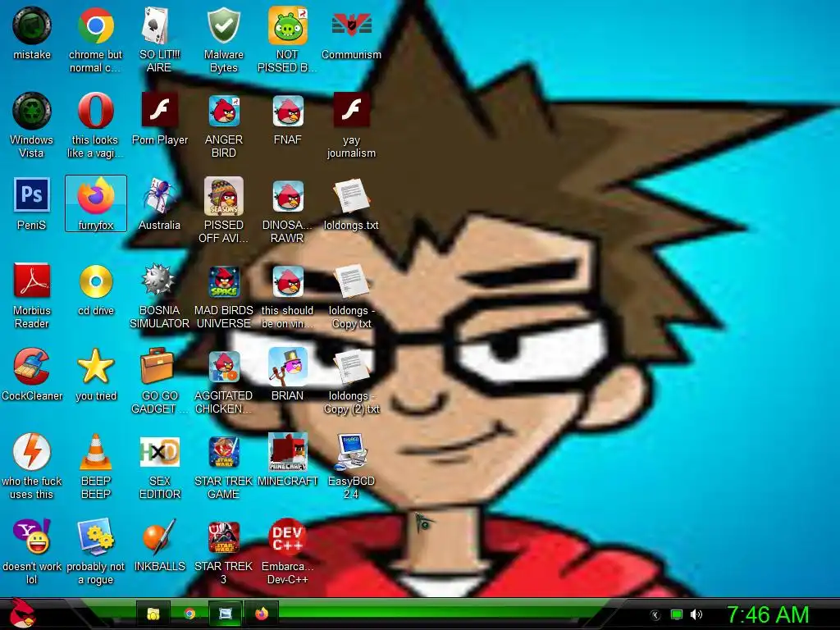Select the 'Malware Bytes' shield icon
This screenshot has height=630, width=840.
[223, 25]
